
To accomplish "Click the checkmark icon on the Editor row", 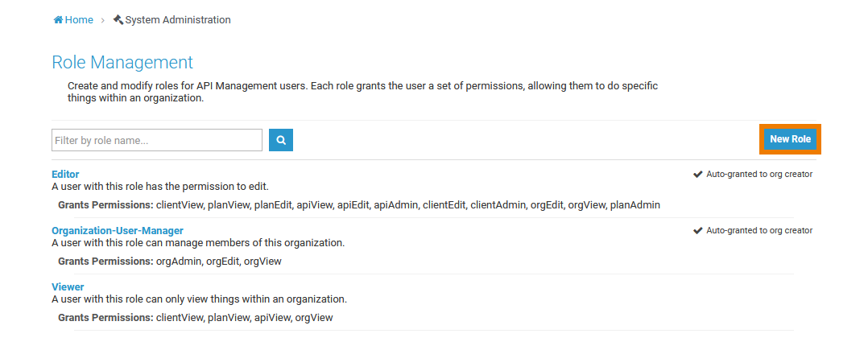I will pos(698,174).
